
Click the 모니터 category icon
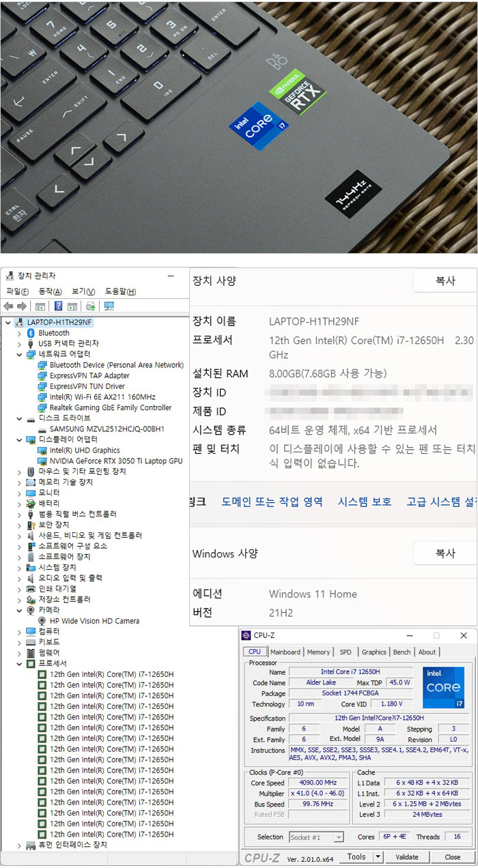(x=31, y=493)
